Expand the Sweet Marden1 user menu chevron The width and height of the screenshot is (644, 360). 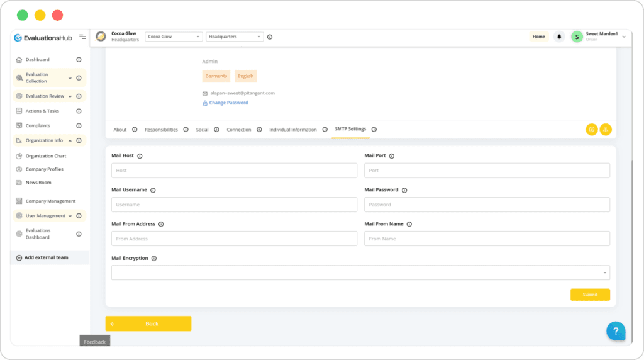pyautogui.click(x=624, y=37)
